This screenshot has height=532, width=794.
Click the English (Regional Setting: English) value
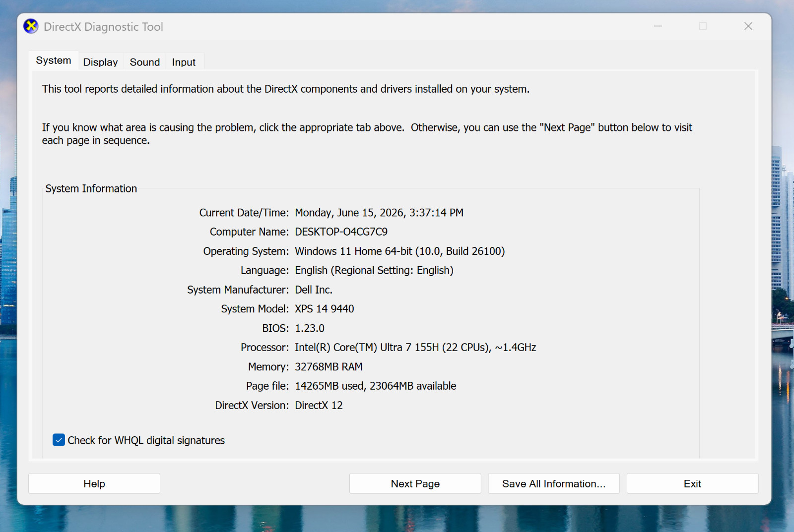pos(374,270)
